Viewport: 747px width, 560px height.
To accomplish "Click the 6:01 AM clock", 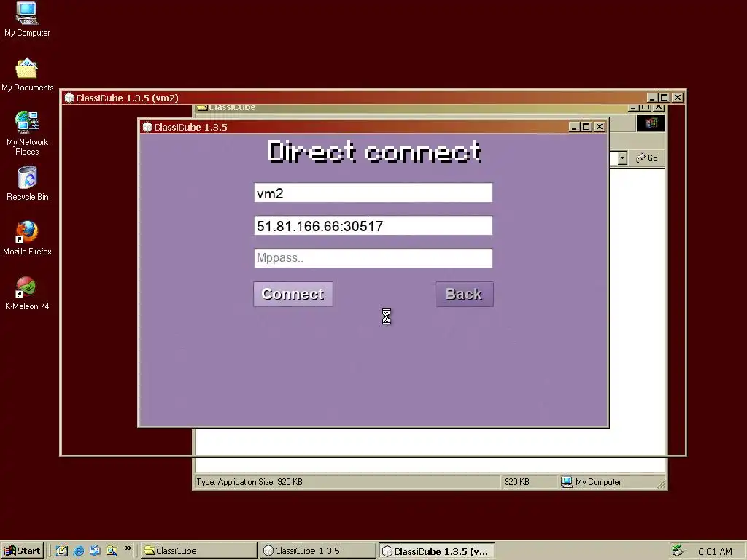I will (x=715, y=551).
